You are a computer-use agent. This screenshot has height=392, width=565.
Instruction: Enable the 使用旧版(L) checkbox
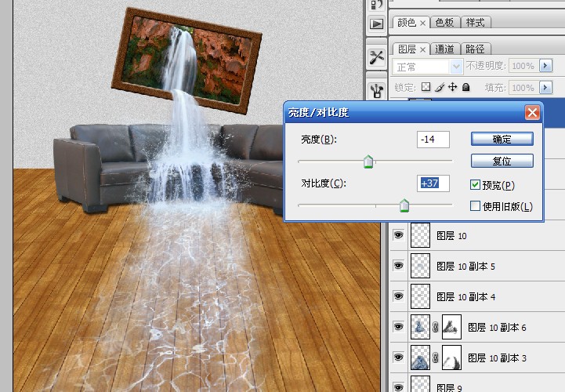click(x=475, y=206)
